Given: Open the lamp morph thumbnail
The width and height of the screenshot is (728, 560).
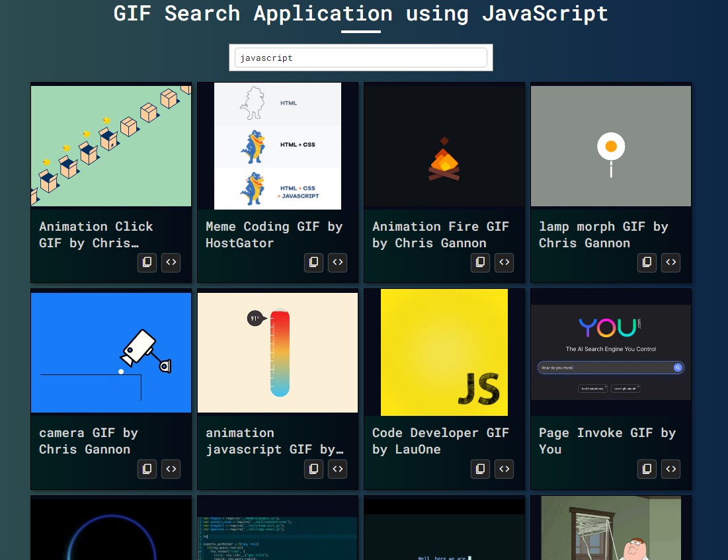Looking at the screenshot, I should [x=611, y=146].
